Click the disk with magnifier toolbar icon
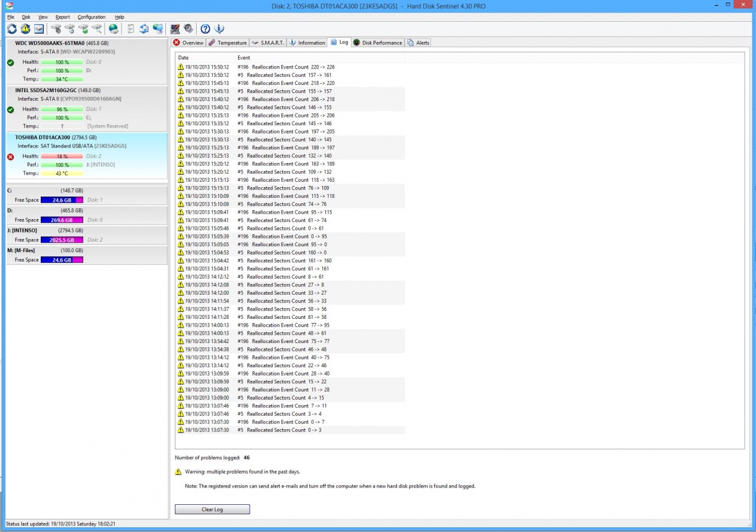The width and height of the screenshot is (756, 532). coord(97,29)
